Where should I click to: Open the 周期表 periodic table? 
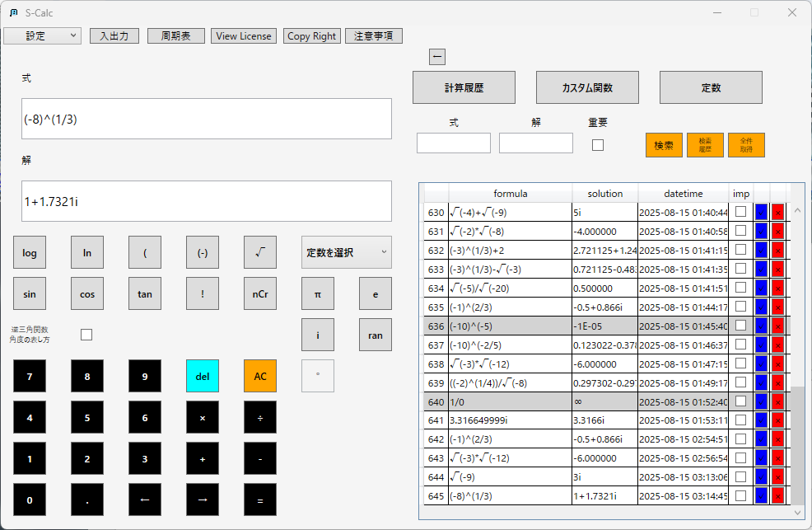point(176,35)
